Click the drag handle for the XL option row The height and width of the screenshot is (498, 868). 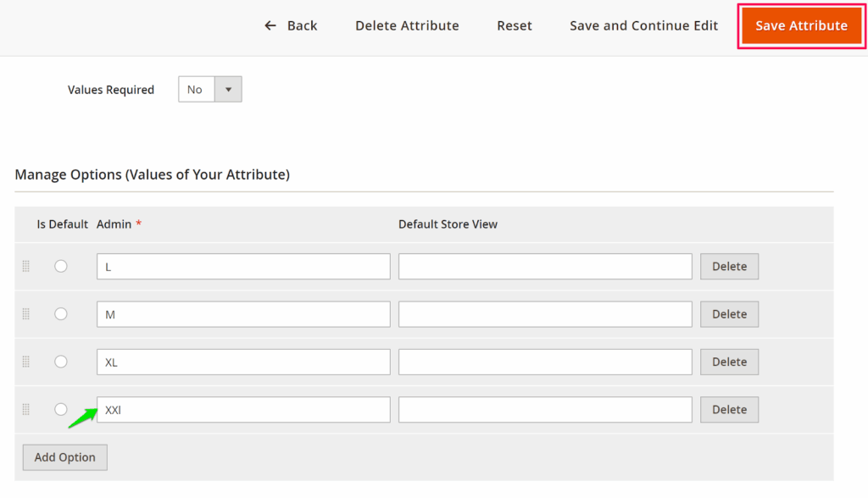pyautogui.click(x=25, y=362)
